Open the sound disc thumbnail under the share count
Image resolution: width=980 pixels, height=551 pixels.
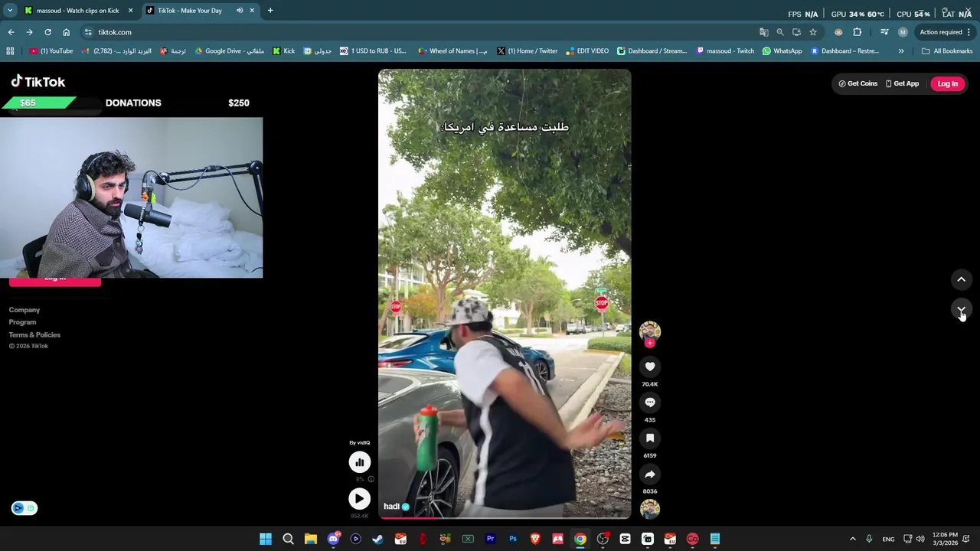click(x=650, y=509)
